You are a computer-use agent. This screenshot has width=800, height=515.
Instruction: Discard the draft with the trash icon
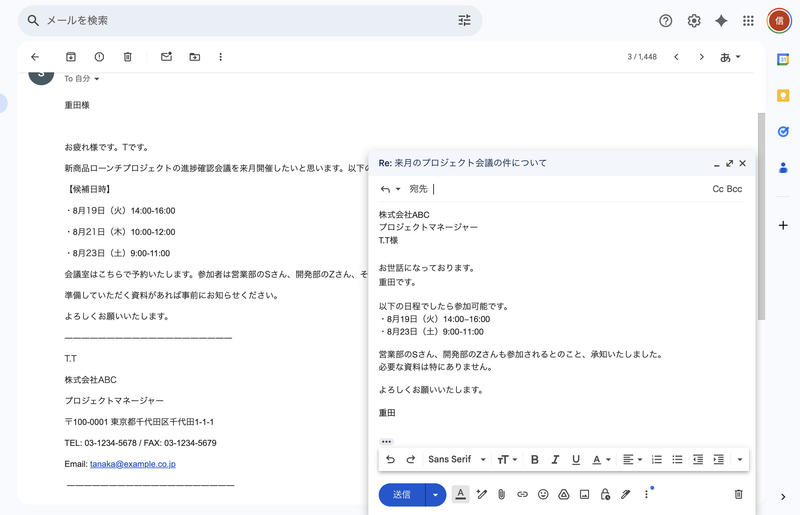tap(738, 494)
